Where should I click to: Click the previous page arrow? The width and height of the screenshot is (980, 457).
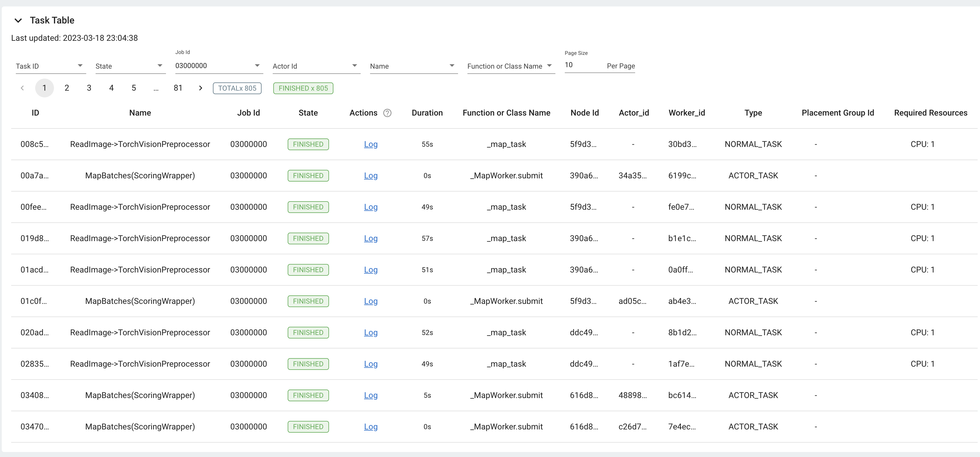[x=22, y=88]
